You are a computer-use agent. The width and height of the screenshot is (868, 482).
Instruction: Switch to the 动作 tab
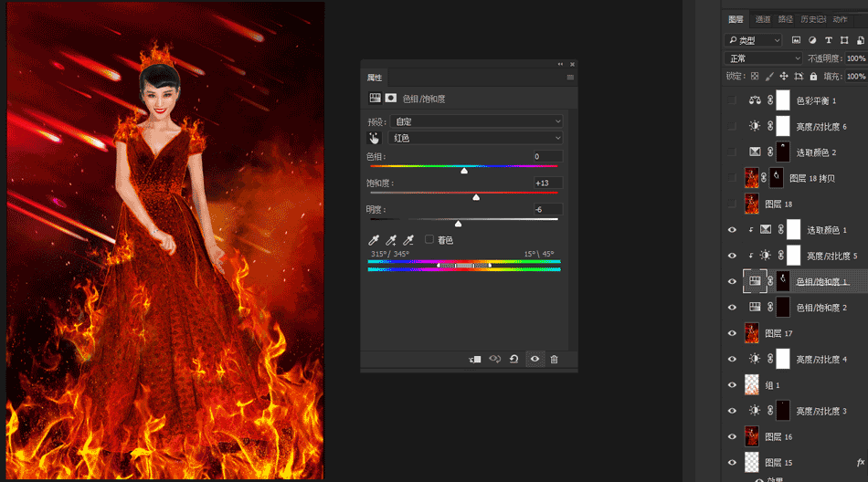[x=840, y=19]
